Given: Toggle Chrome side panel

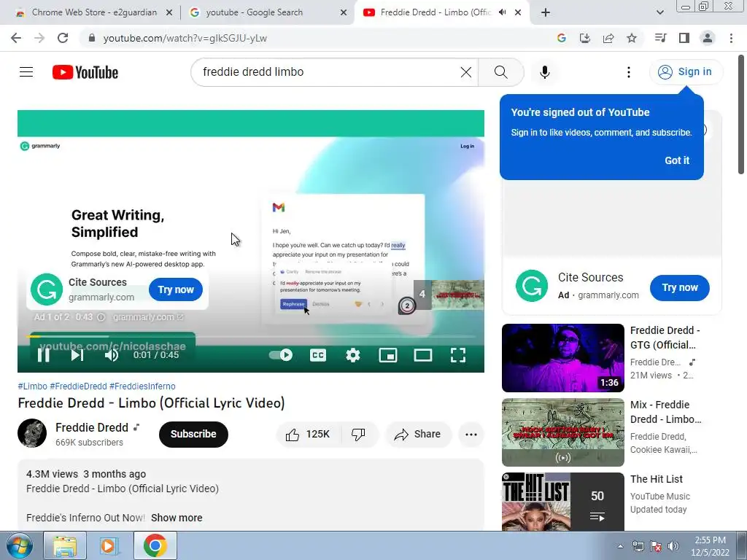Looking at the screenshot, I should click(684, 38).
